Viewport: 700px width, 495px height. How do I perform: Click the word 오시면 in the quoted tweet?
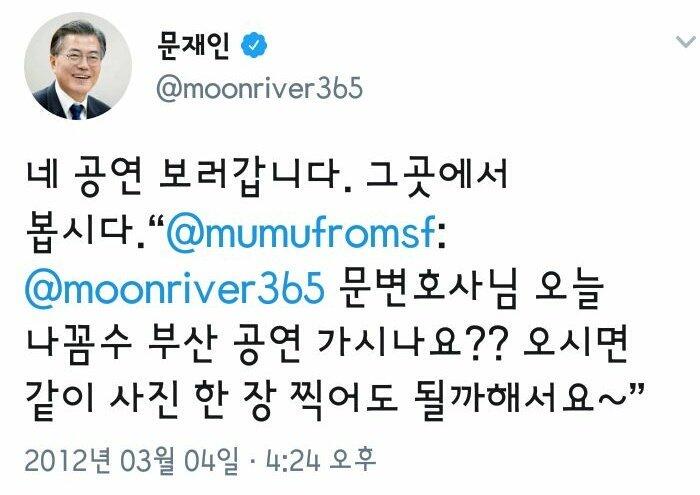point(575,343)
